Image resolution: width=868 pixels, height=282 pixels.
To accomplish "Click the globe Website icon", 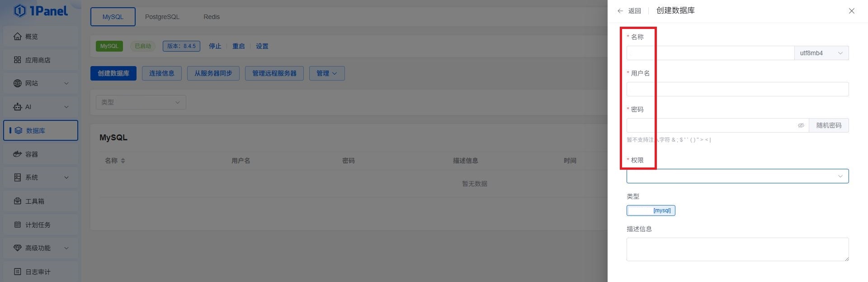I will pos(18,83).
